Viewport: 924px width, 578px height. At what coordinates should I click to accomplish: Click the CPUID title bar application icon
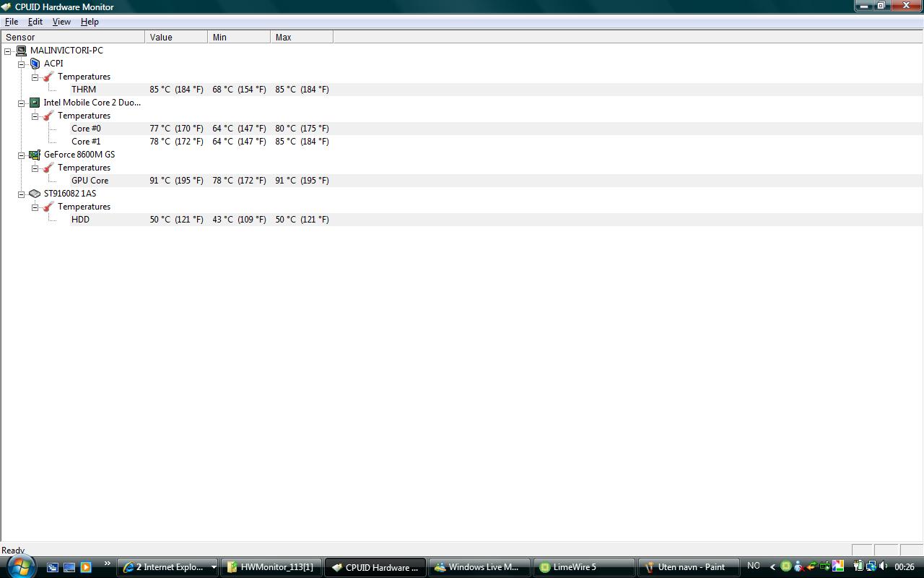pos(6,7)
